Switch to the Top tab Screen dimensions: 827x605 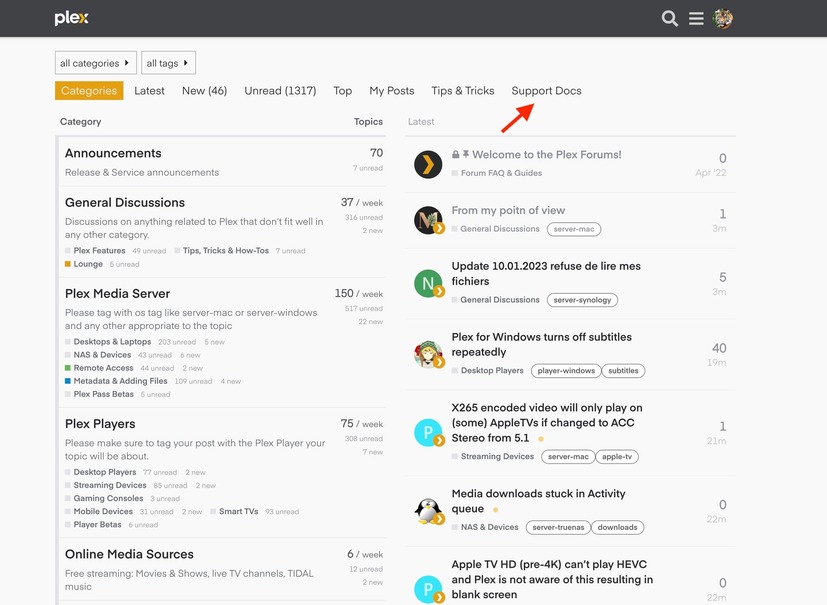tap(343, 91)
